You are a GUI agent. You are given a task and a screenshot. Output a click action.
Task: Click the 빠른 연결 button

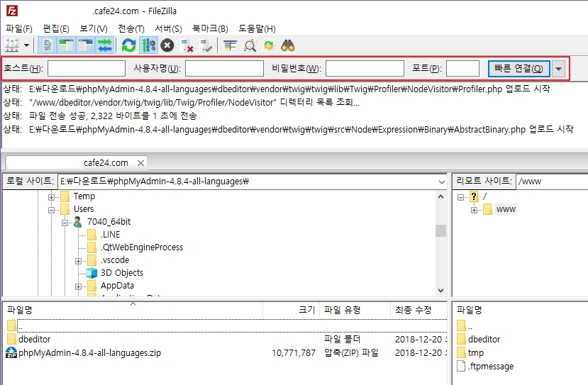click(x=518, y=69)
